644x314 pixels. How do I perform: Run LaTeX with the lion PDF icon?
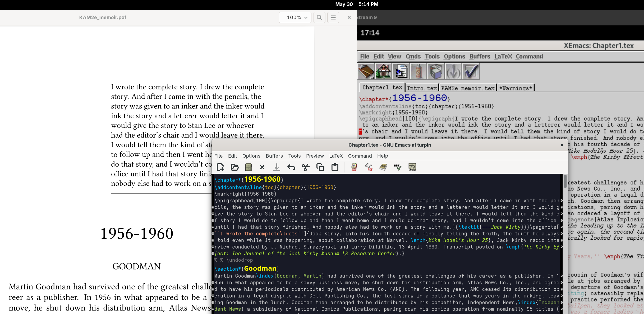click(354, 167)
